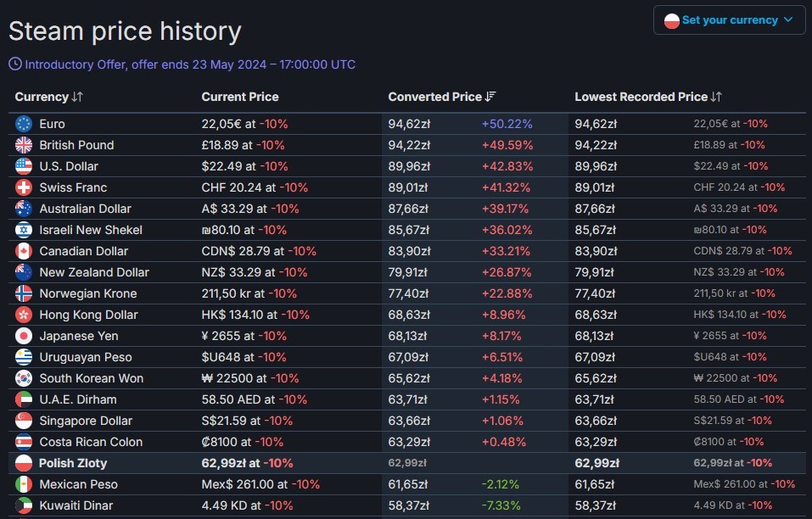Select the Costa Rican Colon currency name
Viewport: 812px width, 519px height.
91,443
